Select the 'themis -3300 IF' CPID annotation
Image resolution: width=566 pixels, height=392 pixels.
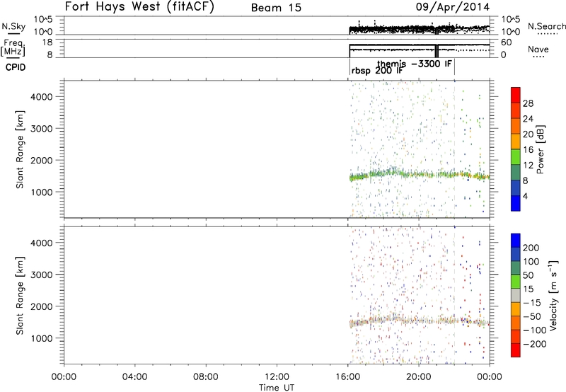415,64
